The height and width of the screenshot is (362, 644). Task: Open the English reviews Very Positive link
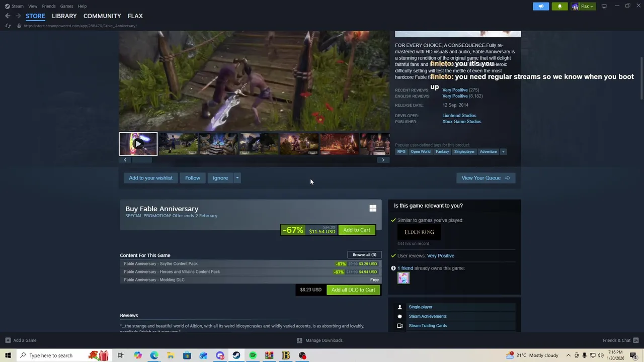pyautogui.click(x=455, y=96)
